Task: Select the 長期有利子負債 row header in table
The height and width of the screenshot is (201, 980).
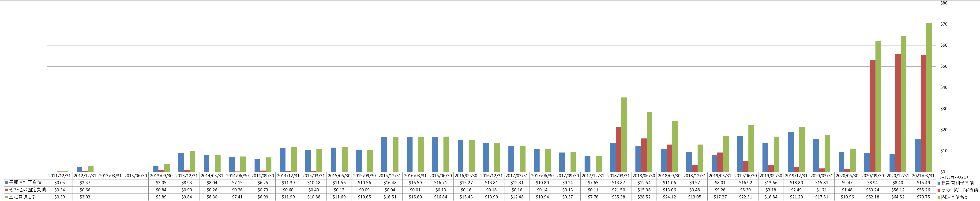Action: tap(26, 183)
